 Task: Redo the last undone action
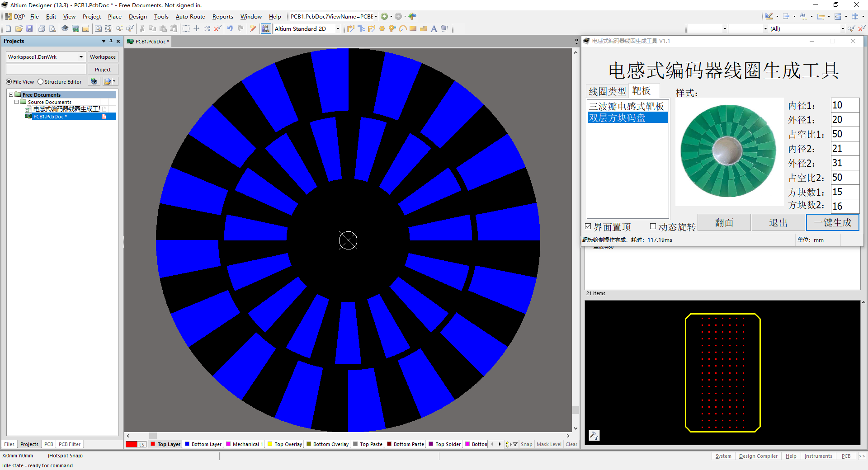point(241,28)
